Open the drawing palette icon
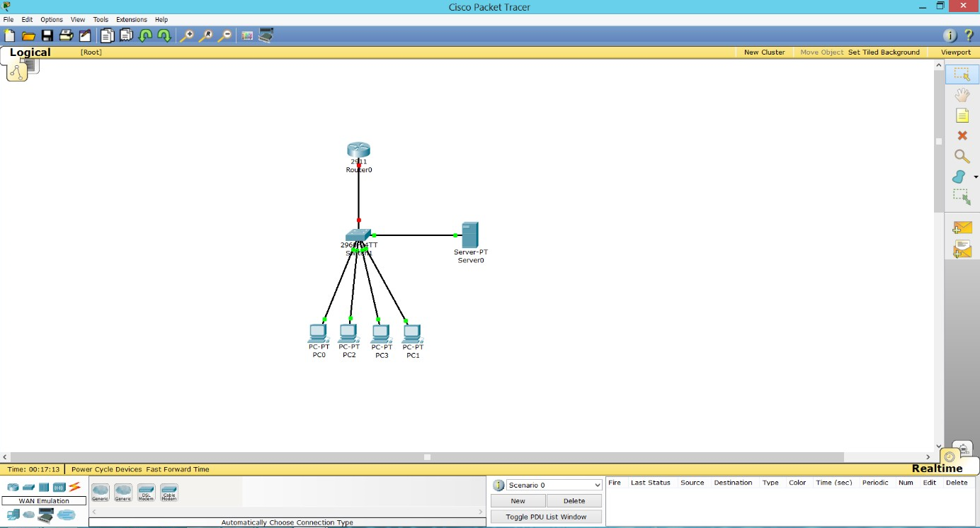980x528 pixels. tap(247, 35)
